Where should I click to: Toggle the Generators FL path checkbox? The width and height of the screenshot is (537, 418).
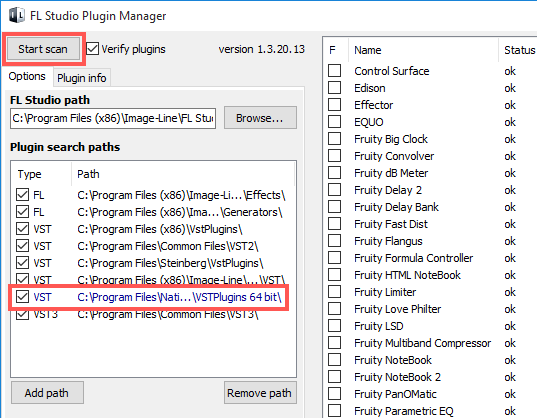(23, 212)
